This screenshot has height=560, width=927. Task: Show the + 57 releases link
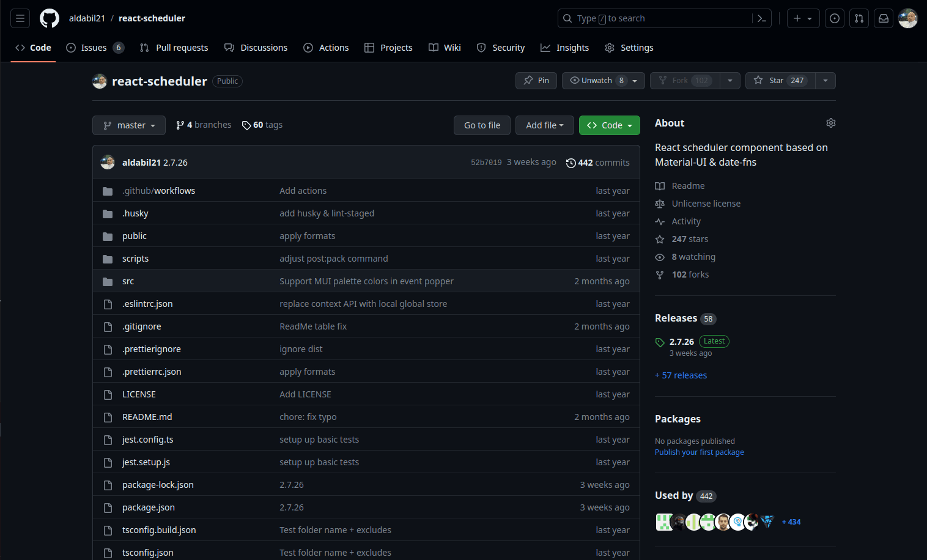pos(681,375)
